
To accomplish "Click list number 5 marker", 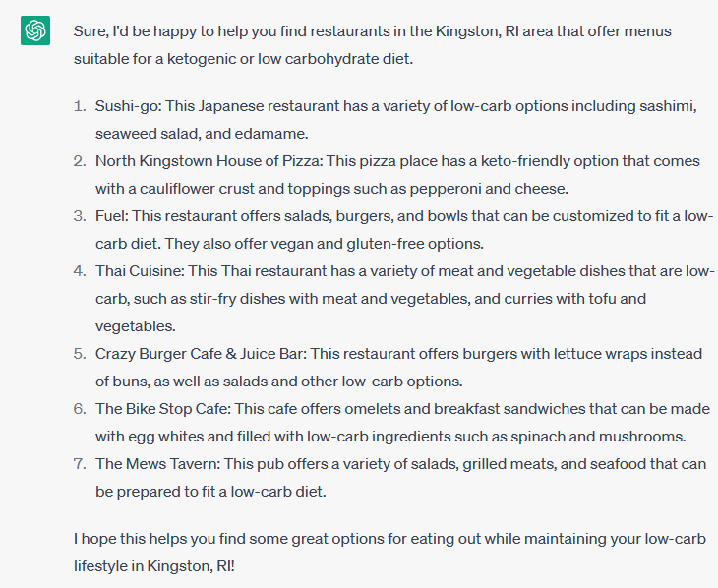I will [80, 354].
